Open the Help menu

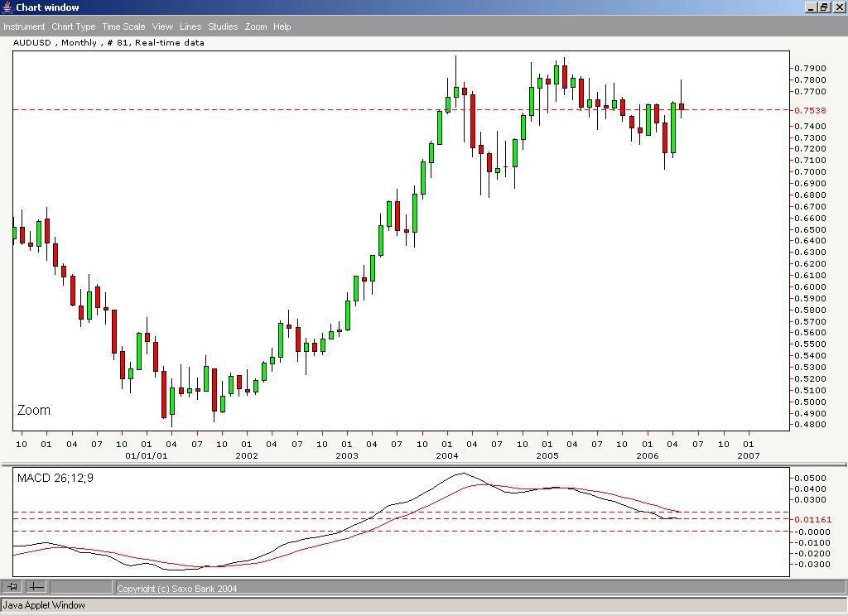point(282,26)
